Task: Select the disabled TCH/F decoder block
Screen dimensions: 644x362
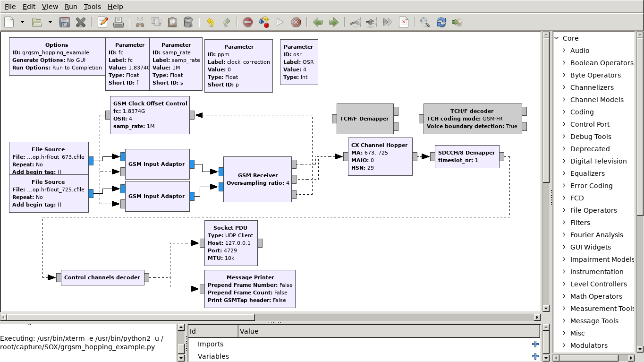Action: 473,119
